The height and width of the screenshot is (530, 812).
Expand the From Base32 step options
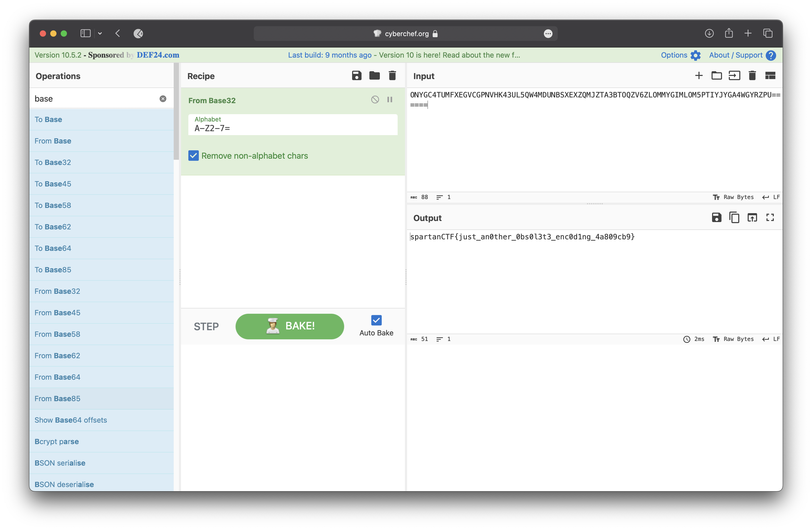pyautogui.click(x=212, y=100)
